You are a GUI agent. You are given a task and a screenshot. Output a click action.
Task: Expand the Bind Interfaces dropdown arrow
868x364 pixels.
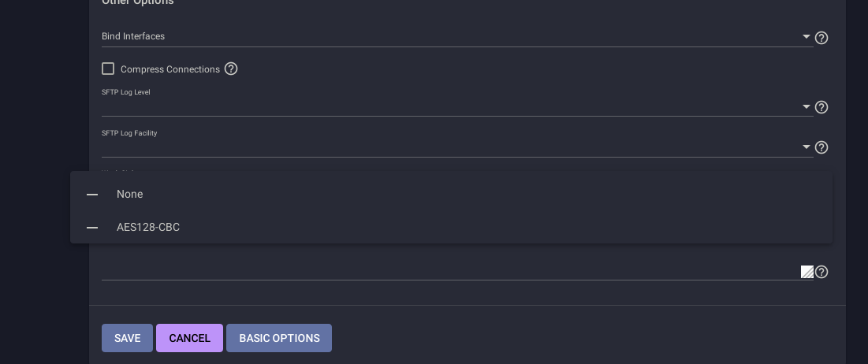click(806, 37)
